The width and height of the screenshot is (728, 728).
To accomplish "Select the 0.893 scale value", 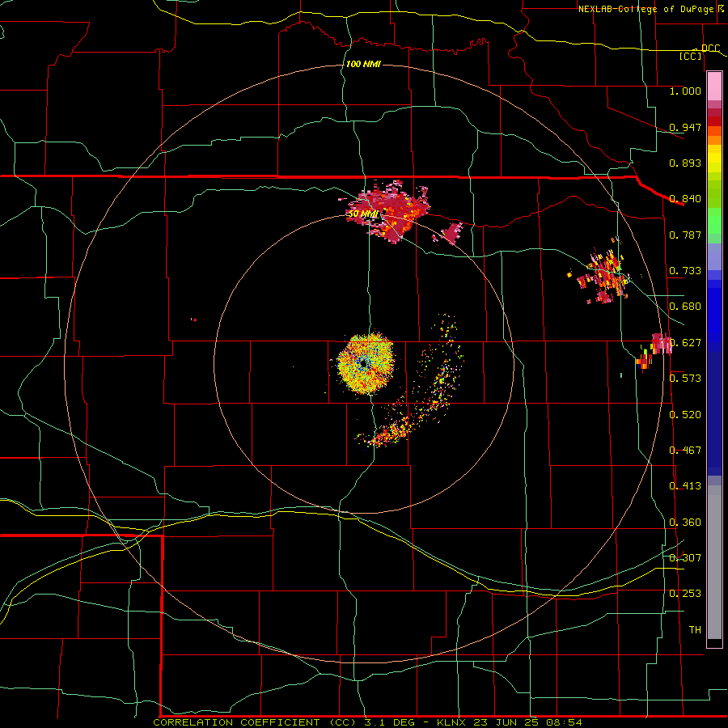I will click(685, 163).
